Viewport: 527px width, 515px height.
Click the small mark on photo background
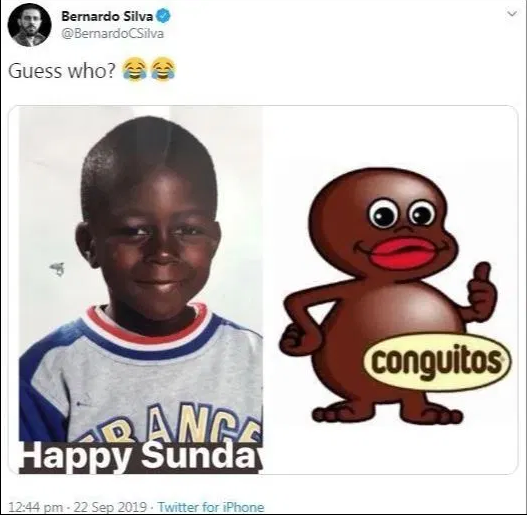pyautogui.click(x=57, y=269)
